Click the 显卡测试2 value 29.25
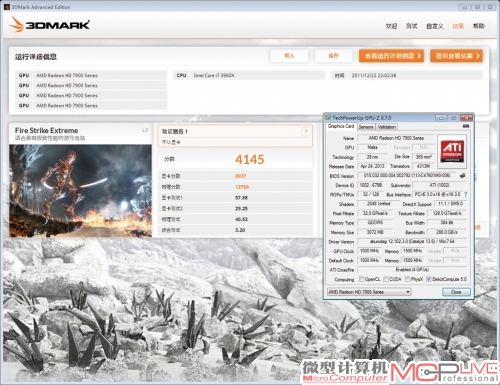The height and width of the screenshot is (385, 500). click(x=241, y=208)
